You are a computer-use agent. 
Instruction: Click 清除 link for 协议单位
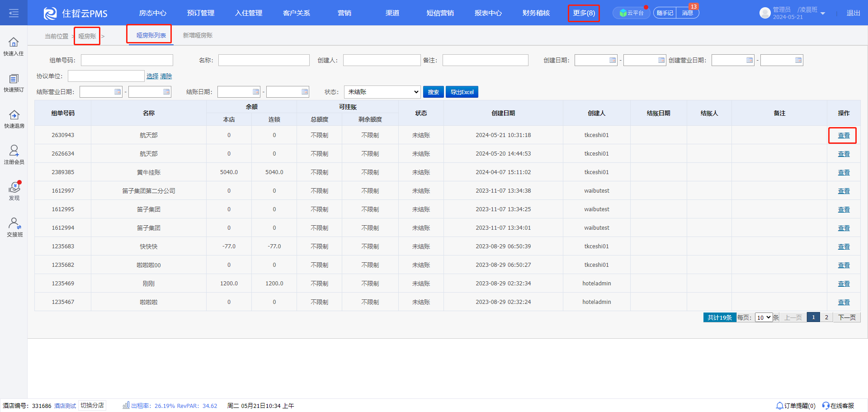[166, 76]
